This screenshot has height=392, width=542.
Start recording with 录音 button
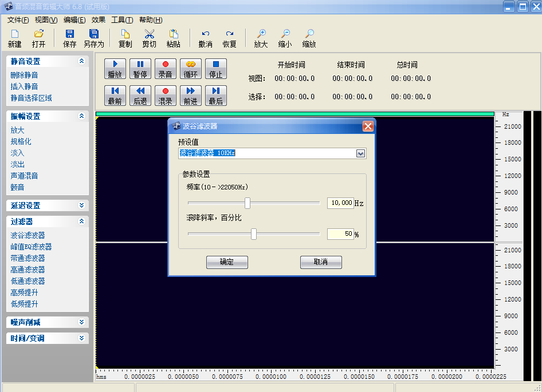[166, 69]
